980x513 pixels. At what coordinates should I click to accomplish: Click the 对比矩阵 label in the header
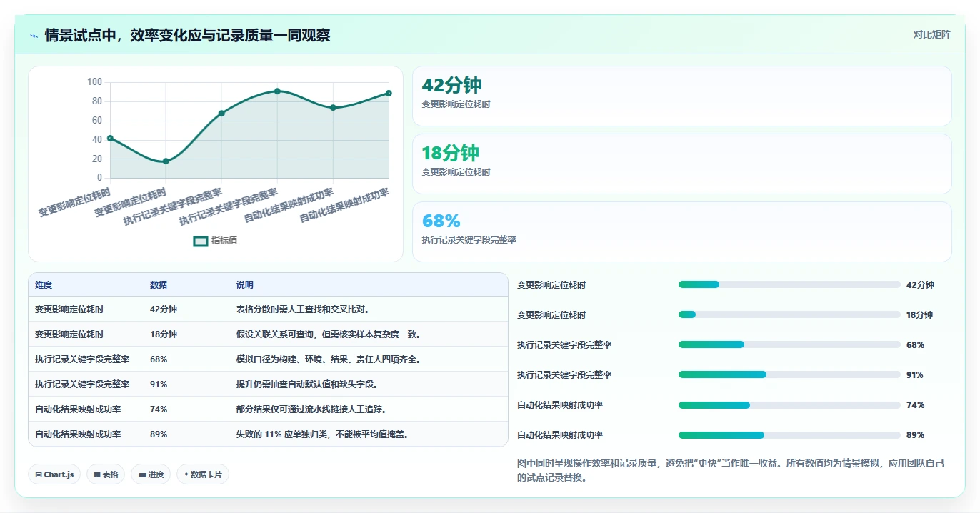pyautogui.click(x=932, y=35)
